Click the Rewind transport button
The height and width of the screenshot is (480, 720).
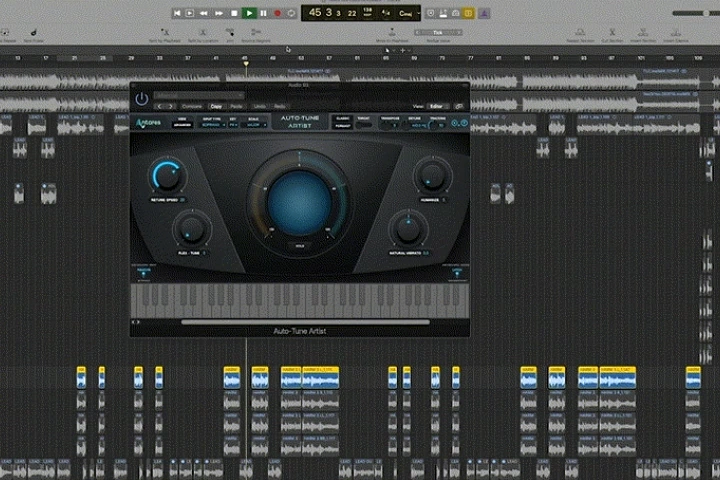204,13
